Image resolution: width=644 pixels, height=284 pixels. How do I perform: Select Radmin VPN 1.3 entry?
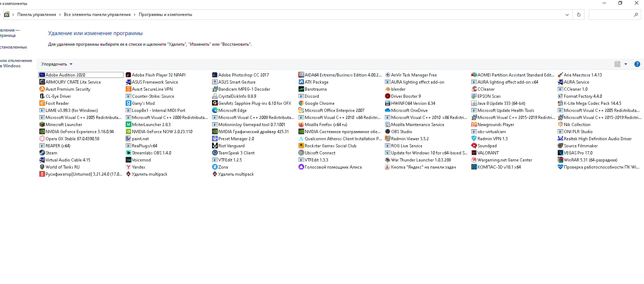point(489,138)
